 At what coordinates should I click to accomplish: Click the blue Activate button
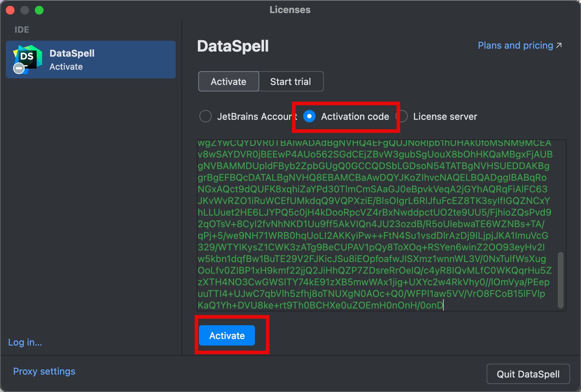coord(227,335)
